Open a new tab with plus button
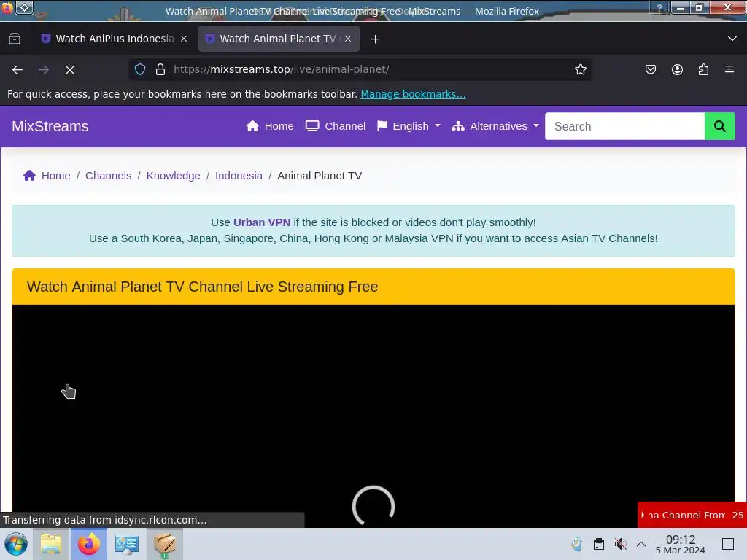 tap(376, 39)
